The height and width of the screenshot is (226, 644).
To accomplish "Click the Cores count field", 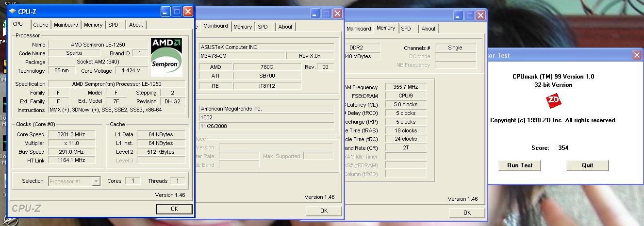I will tap(132, 181).
